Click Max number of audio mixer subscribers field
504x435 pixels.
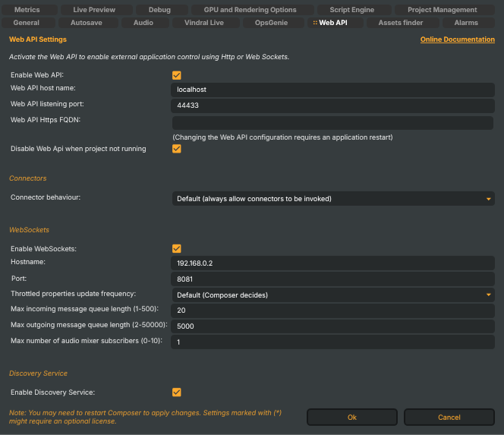[332, 342]
